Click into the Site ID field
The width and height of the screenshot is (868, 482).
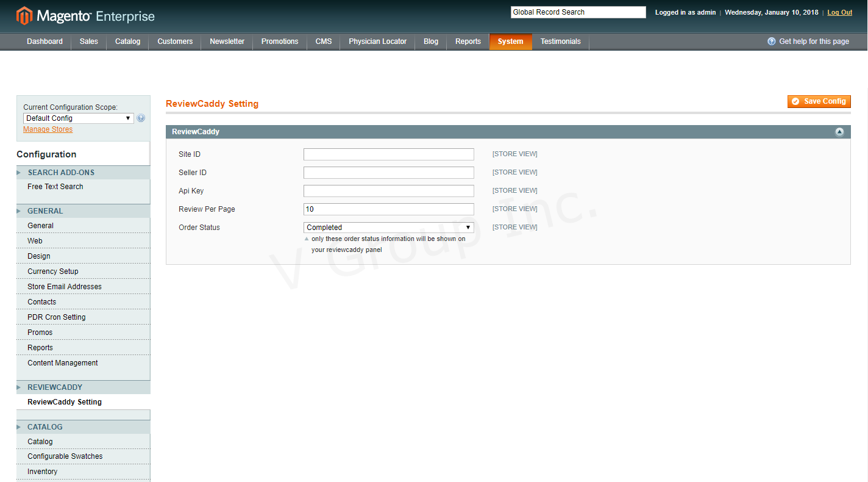coord(388,154)
